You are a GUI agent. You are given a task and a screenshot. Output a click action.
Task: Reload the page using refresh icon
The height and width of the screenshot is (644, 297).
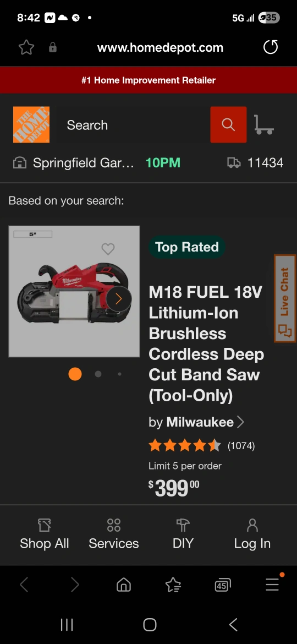[271, 47]
